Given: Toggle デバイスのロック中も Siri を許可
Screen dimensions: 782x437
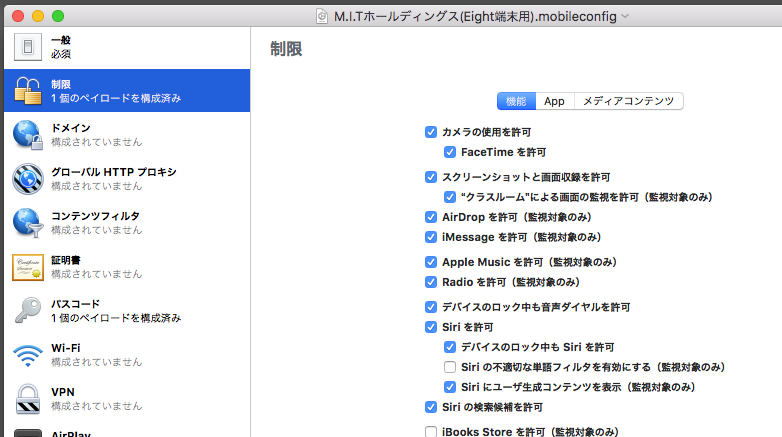Looking at the screenshot, I should click(x=450, y=347).
